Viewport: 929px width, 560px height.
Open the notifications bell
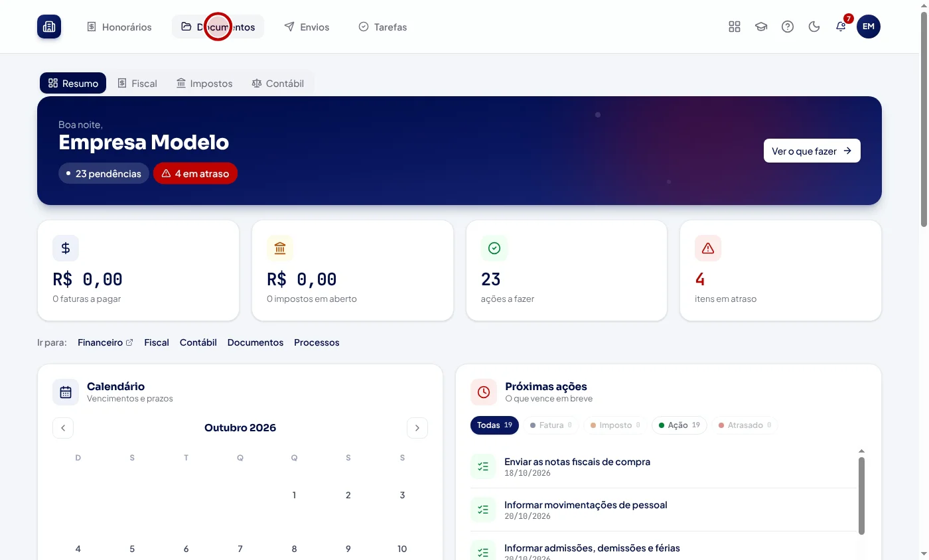tap(841, 27)
